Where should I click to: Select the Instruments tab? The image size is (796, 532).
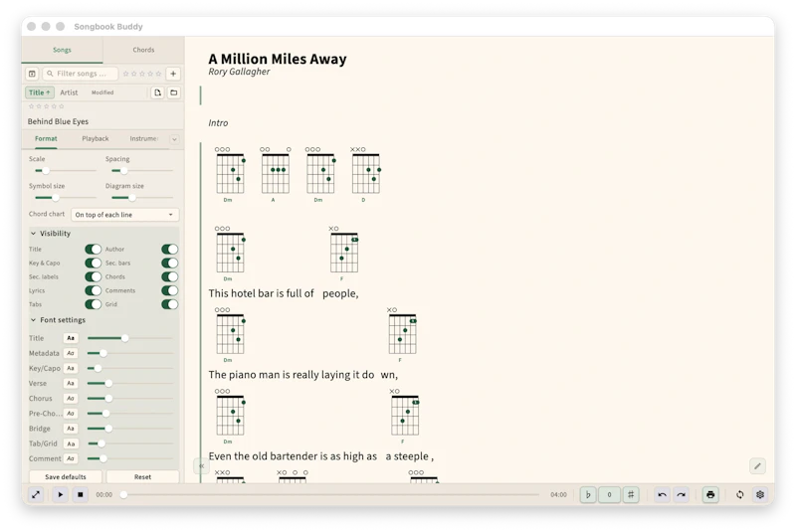tap(143, 138)
